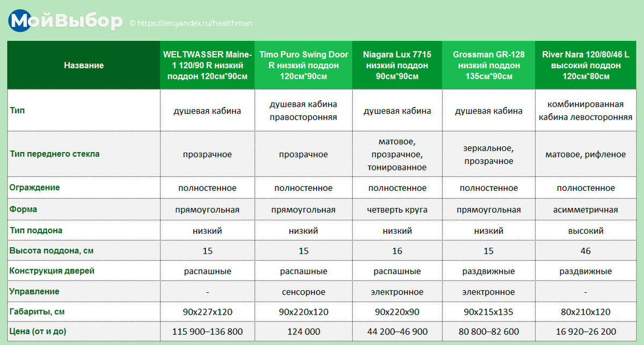644x345 pixels.
Task: Click the зеркальное, прозрачное cell
Action: (x=488, y=154)
